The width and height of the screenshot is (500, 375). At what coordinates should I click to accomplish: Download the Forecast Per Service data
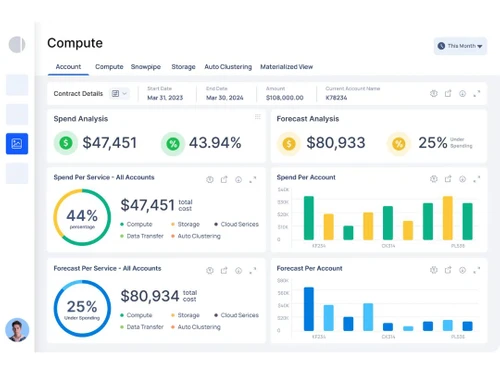coord(238,271)
